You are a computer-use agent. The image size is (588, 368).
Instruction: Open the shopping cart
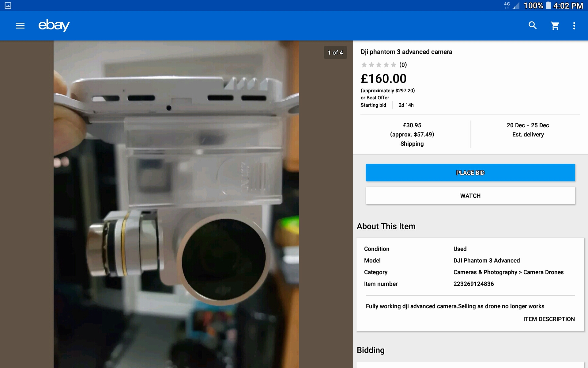click(x=555, y=26)
